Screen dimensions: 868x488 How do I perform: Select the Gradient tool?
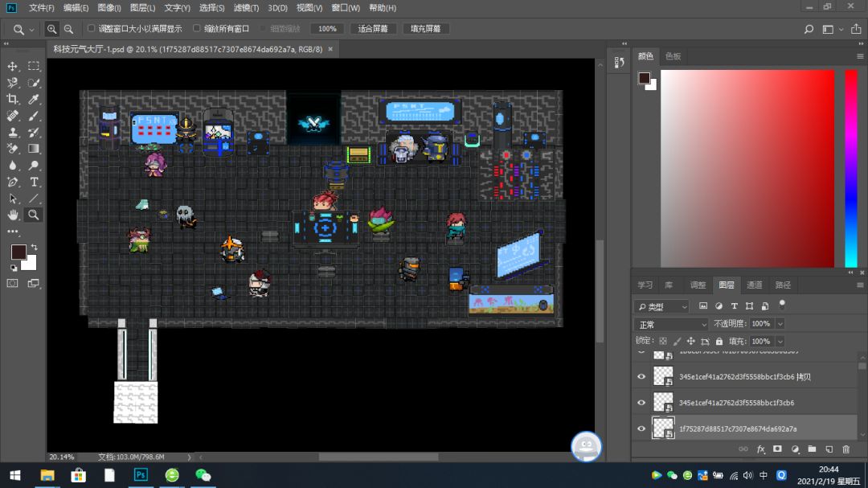click(x=34, y=149)
